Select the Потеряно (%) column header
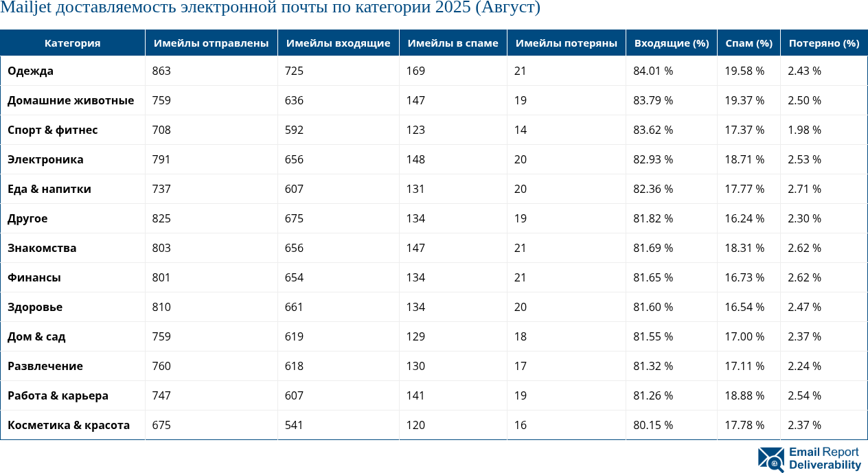Viewport: 868px width, 473px height. [x=823, y=43]
